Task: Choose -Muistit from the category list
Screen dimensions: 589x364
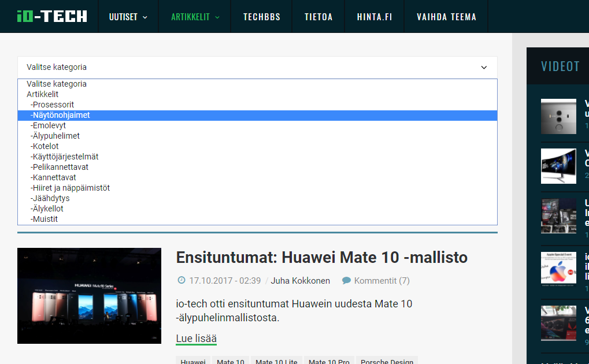Action: tap(257, 219)
